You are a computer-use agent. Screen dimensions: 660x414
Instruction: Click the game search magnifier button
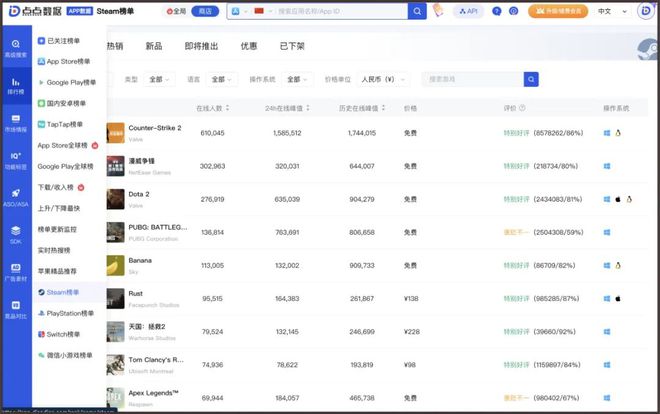click(x=531, y=79)
